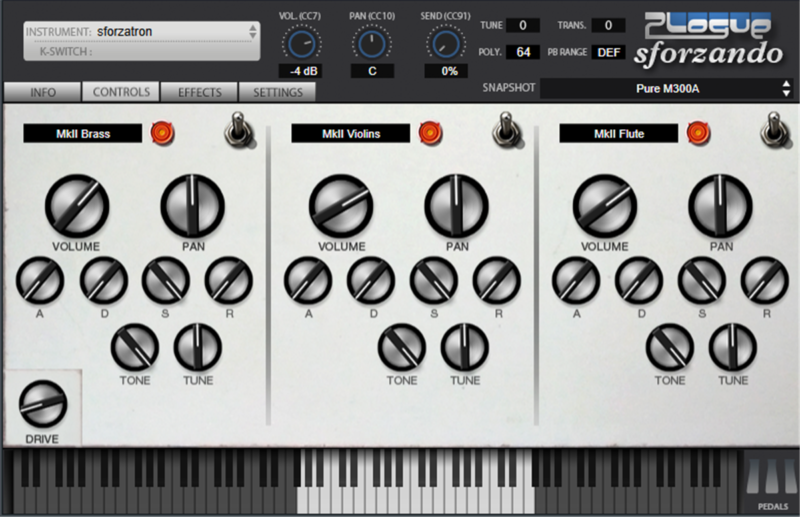
Task: Flip the MkII Flute toggle switch
Action: pos(772,128)
